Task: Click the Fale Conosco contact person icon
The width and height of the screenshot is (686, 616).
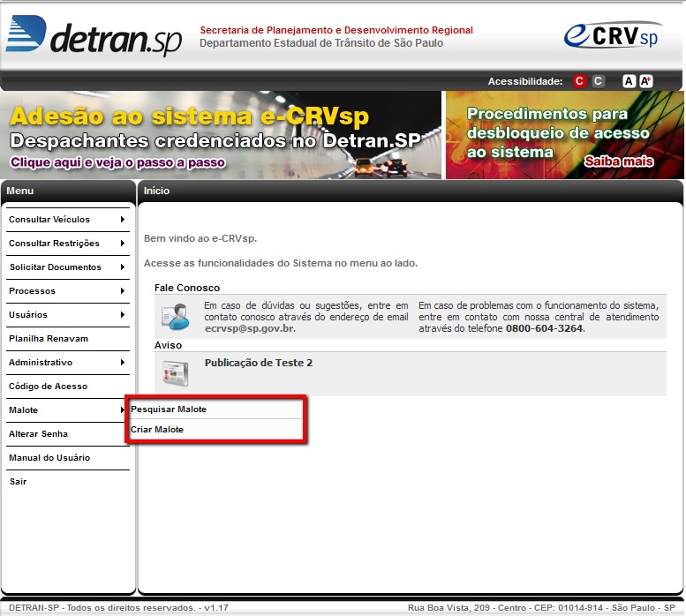Action: click(176, 317)
